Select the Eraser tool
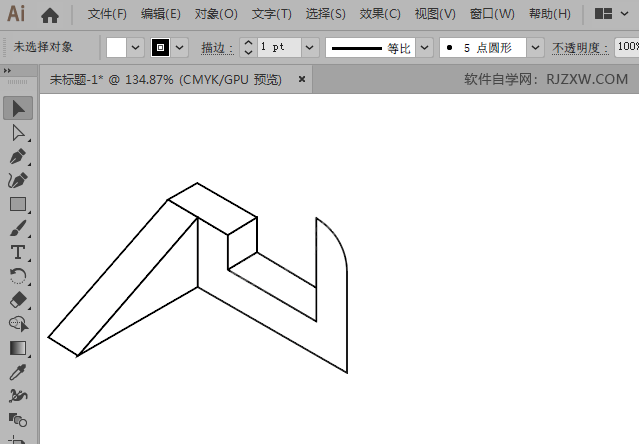The image size is (639, 444). (18, 300)
